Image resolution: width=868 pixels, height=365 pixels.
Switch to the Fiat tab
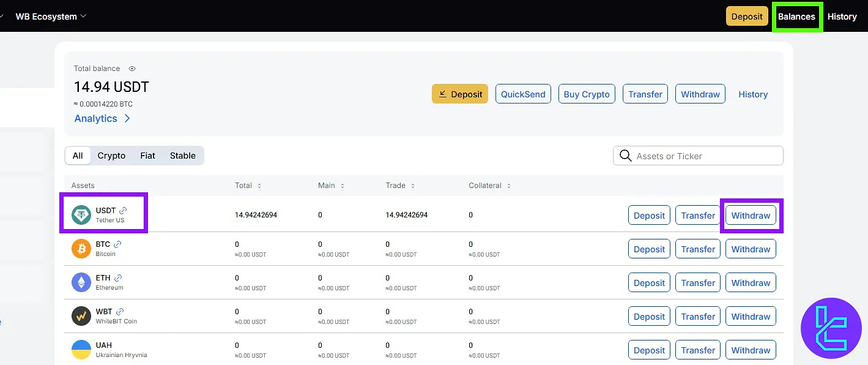point(147,156)
